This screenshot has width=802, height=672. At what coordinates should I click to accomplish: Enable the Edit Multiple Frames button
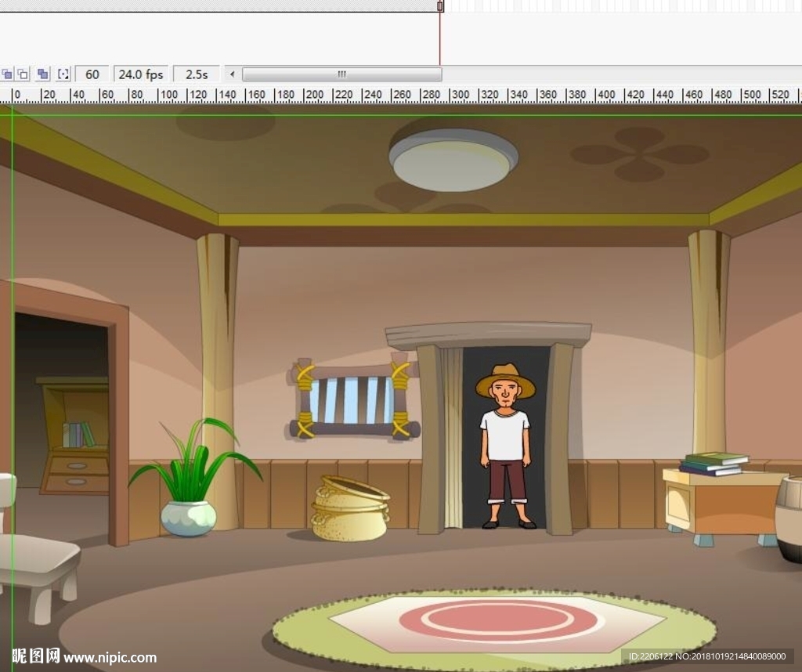43,74
